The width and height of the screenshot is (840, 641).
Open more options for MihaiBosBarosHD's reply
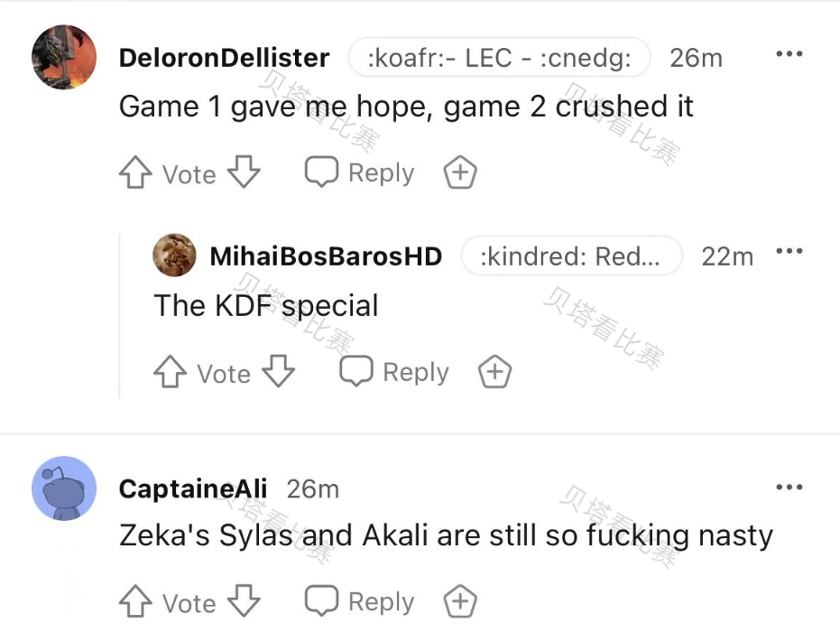tap(789, 253)
